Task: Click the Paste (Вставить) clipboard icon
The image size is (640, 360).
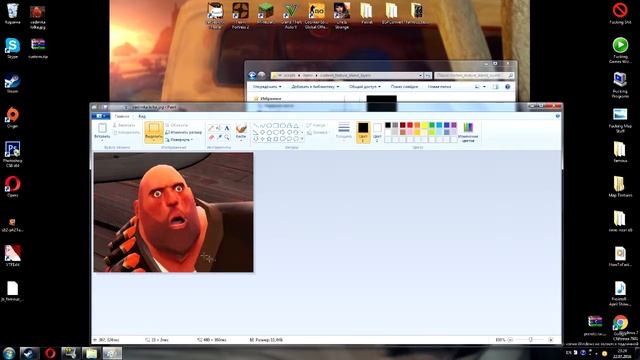Action: (102, 128)
